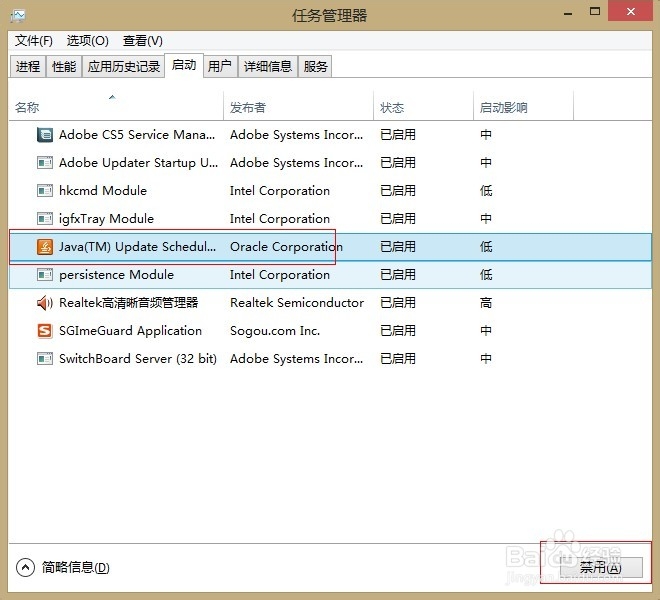660x600 pixels.
Task: Click the persistence Module row icon
Action: [45, 275]
